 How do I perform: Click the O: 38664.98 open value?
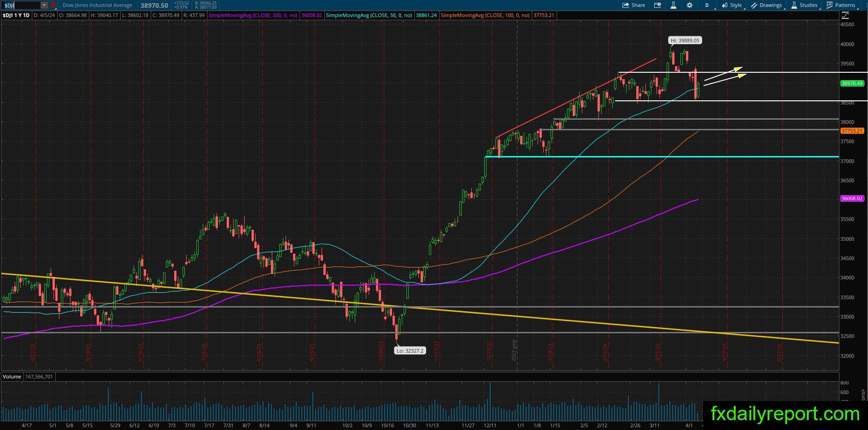pyautogui.click(x=73, y=15)
